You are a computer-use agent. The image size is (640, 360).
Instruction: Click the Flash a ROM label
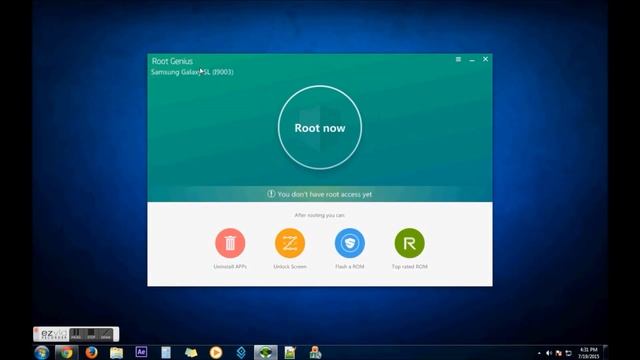coord(350,267)
